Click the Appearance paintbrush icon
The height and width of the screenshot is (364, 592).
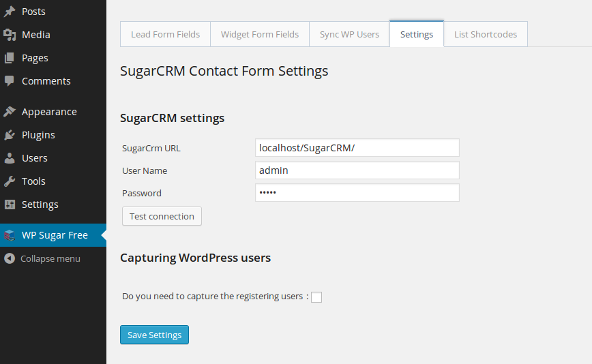tap(10, 112)
